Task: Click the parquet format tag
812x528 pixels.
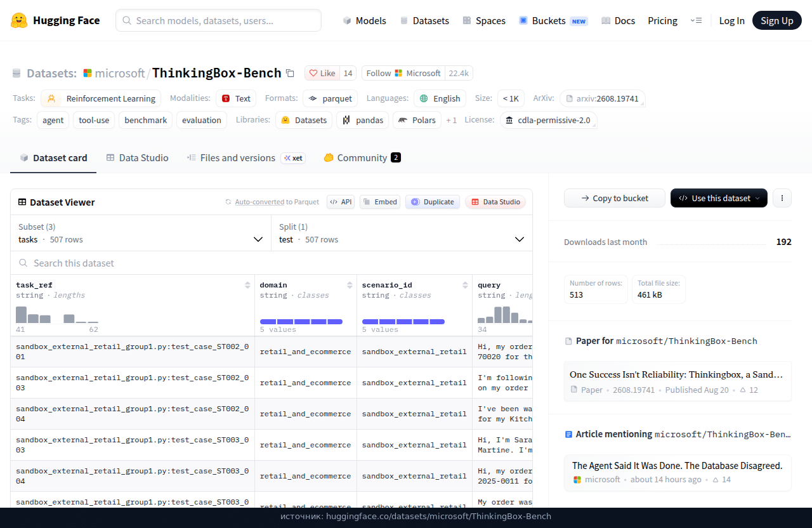Action: (331, 98)
